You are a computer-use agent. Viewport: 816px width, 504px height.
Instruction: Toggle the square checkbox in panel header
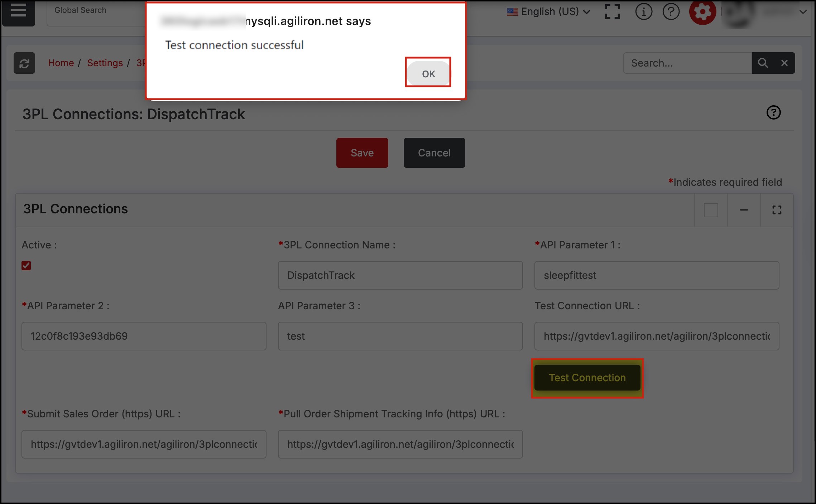click(711, 210)
